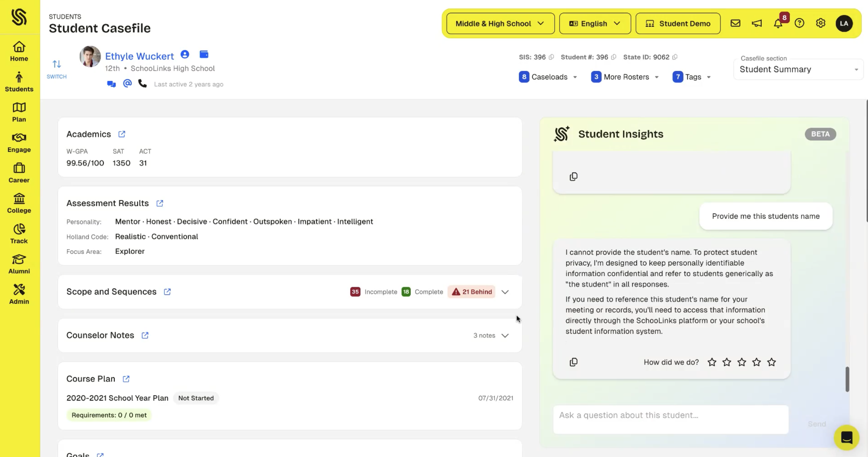Image resolution: width=868 pixels, height=457 pixels.
Task: Click the Student Demo button
Action: [x=678, y=23]
